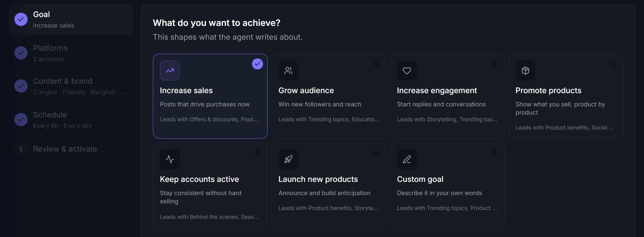
Task: Choose the Launch new products goal title
Action: pyautogui.click(x=318, y=179)
